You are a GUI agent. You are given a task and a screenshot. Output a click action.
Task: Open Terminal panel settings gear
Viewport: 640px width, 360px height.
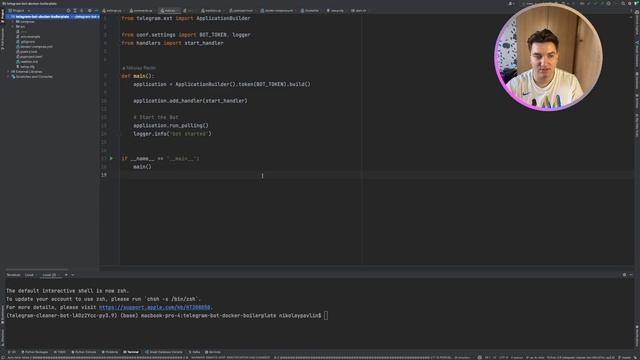(624, 275)
